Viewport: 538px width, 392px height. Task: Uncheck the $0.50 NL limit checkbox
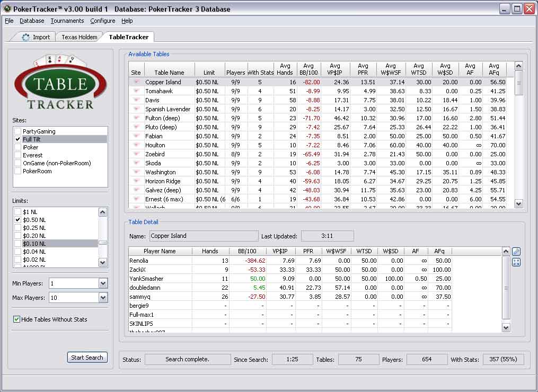pyautogui.click(x=18, y=220)
